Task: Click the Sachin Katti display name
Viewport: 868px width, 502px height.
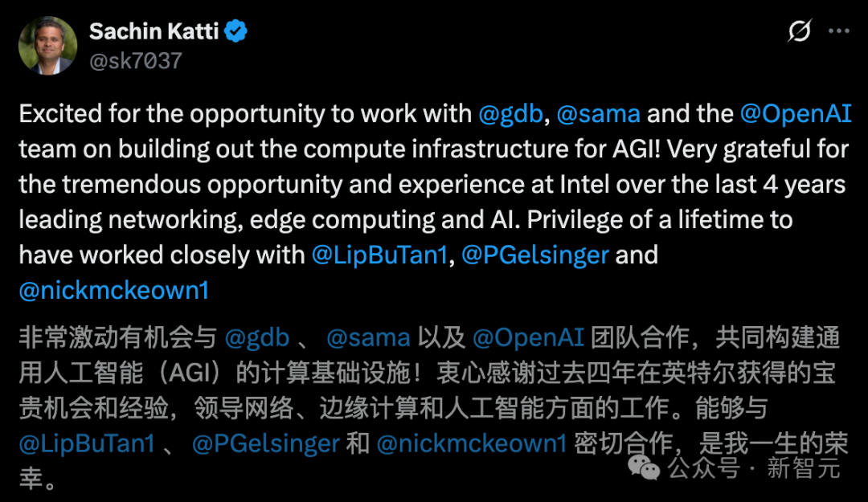Action: [x=154, y=31]
